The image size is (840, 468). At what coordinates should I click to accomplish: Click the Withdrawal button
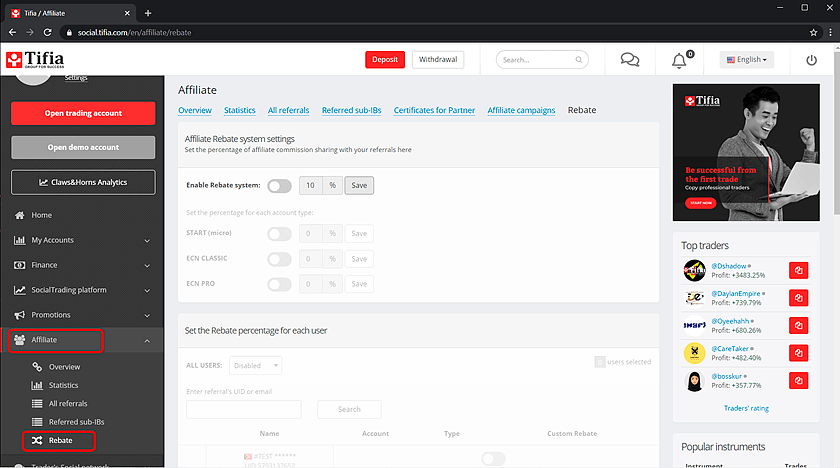pyautogui.click(x=438, y=59)
